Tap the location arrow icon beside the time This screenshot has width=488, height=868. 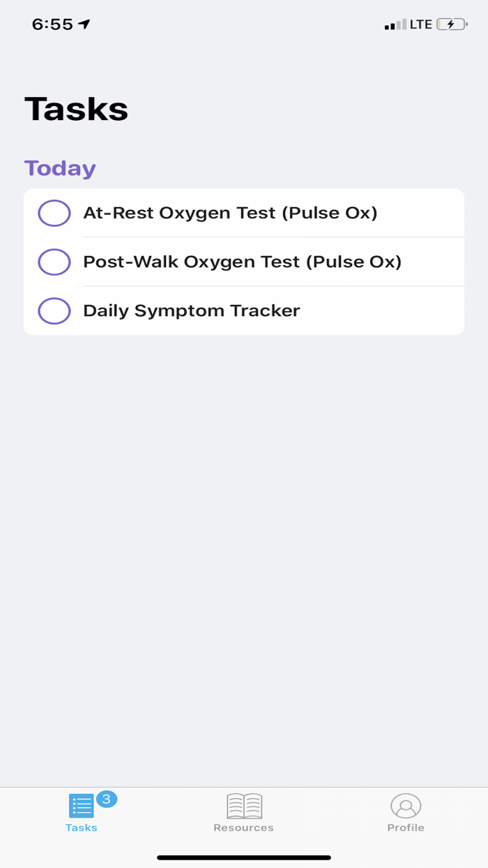pos(84,24)
